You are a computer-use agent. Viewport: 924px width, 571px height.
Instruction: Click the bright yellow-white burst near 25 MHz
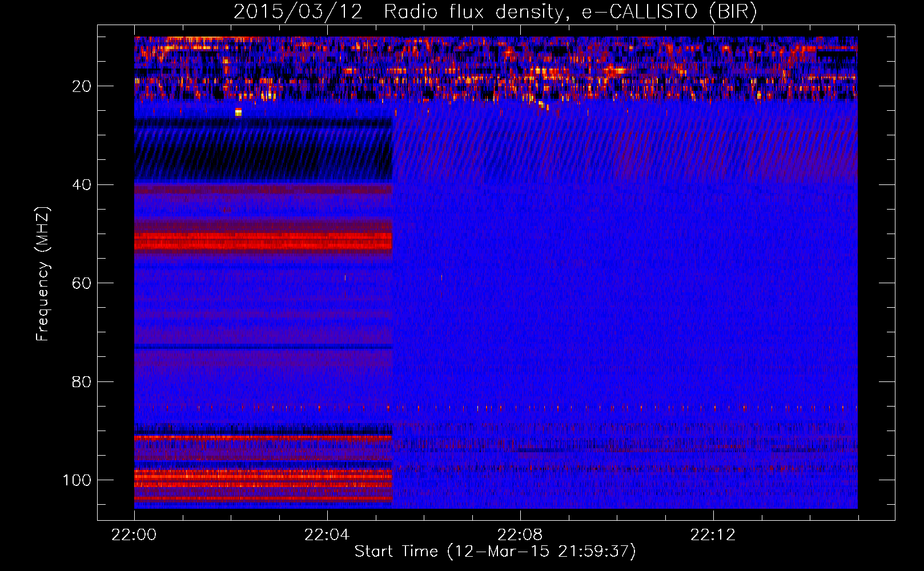click(238, 112)
